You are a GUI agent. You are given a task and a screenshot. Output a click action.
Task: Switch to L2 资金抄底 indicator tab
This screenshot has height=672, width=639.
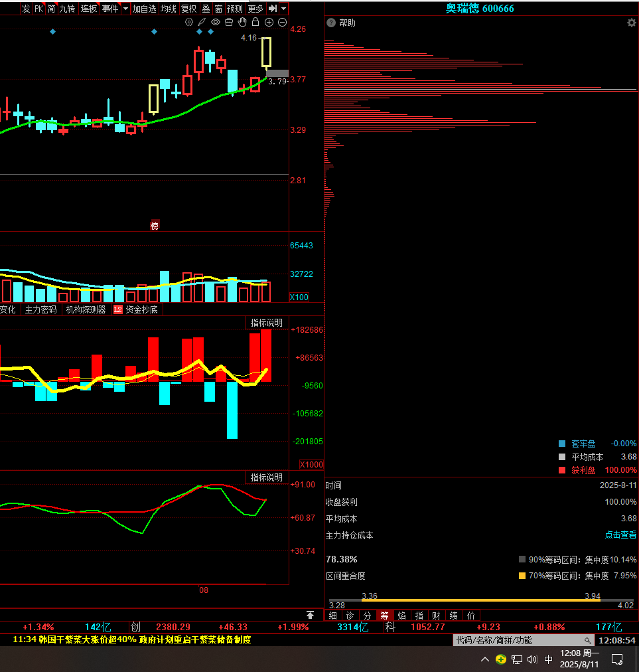click(x=136, y=309)
